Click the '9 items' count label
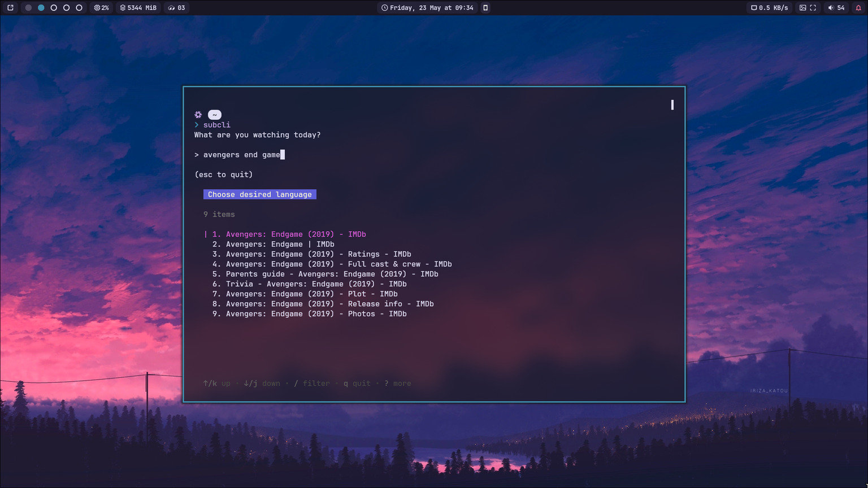The image size is (868, 488). pos(219,215)
